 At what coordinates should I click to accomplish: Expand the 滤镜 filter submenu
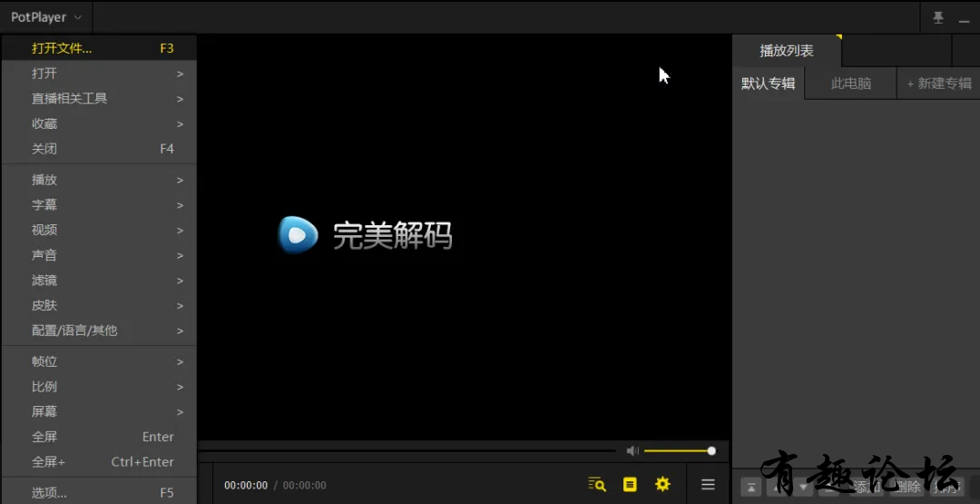tap(100, 280)
